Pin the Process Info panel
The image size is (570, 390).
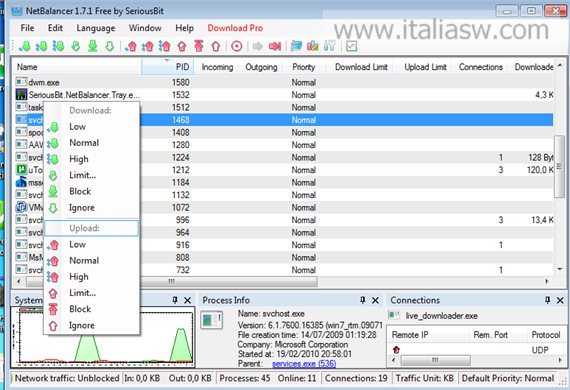[x=362, y=300]
